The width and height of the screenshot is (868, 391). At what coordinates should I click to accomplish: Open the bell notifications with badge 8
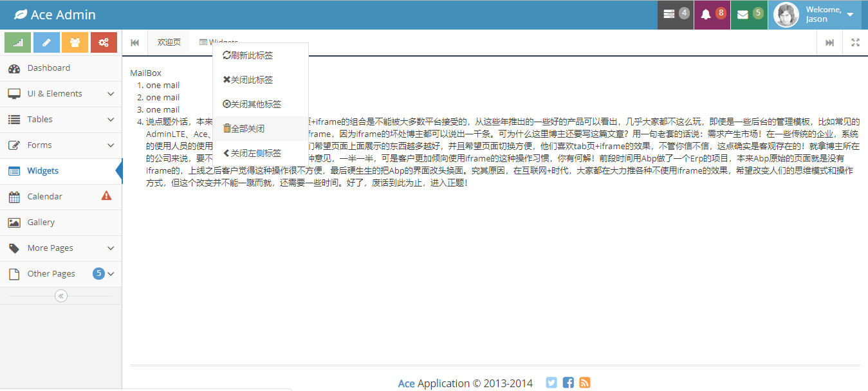(x=712, y=14)
